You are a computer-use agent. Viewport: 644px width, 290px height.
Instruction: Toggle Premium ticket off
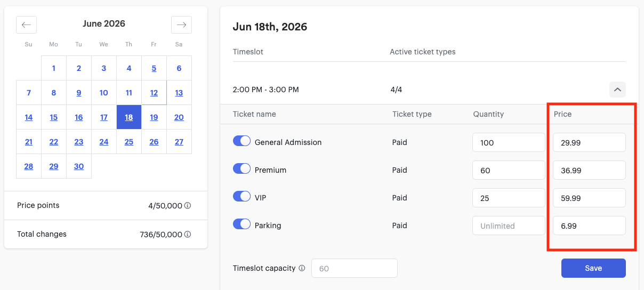click(x=241, y=168)
